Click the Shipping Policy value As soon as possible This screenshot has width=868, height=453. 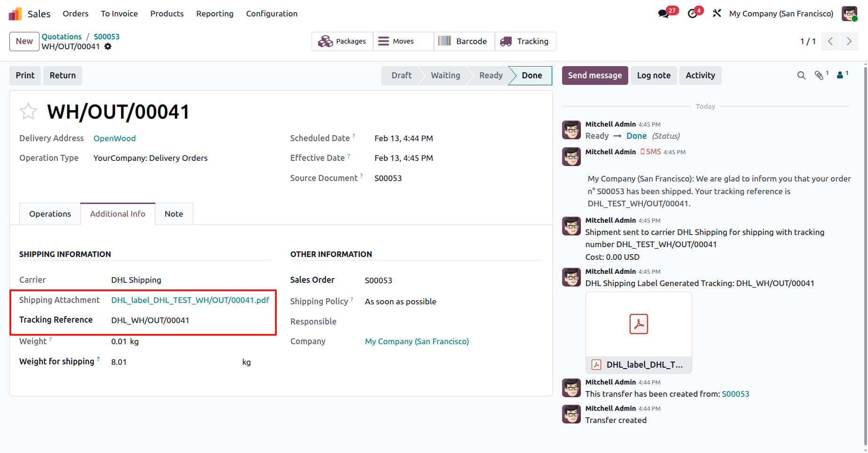click(x=401, y=302)
